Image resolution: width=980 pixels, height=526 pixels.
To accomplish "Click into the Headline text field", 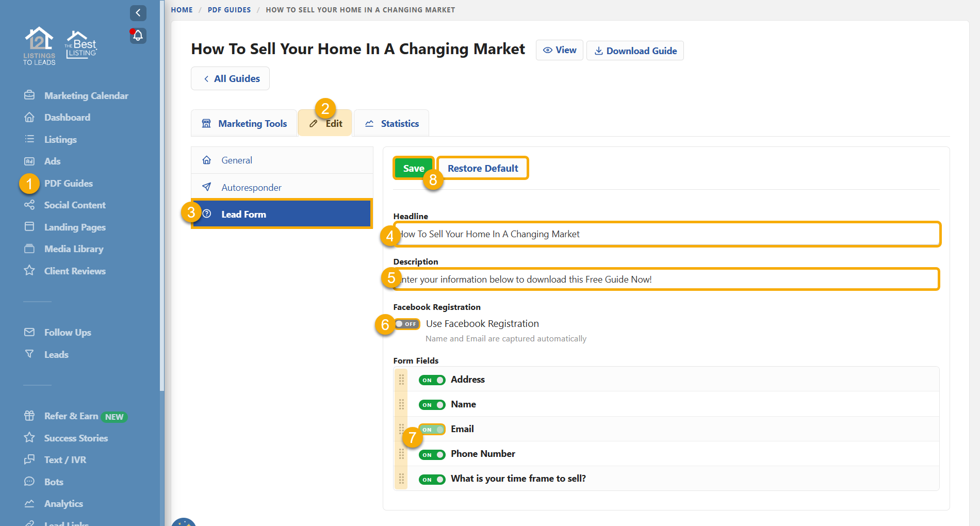I will [666, 234].
